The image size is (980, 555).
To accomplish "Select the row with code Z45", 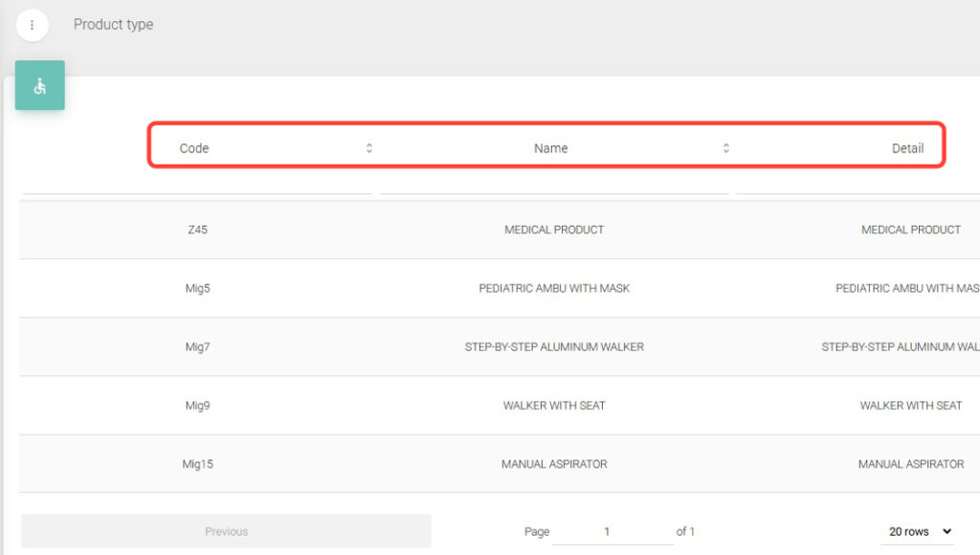I will tap(196, 230).
